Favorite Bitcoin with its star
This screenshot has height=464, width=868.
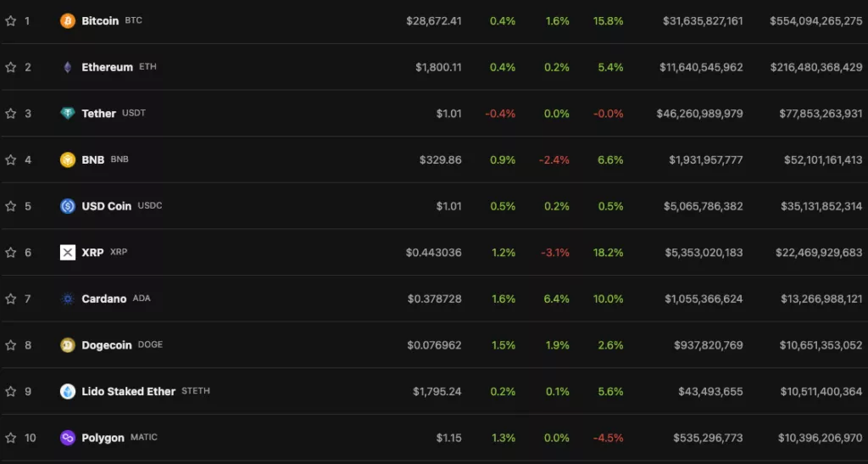pyautogui.click(x=11, y=20)
